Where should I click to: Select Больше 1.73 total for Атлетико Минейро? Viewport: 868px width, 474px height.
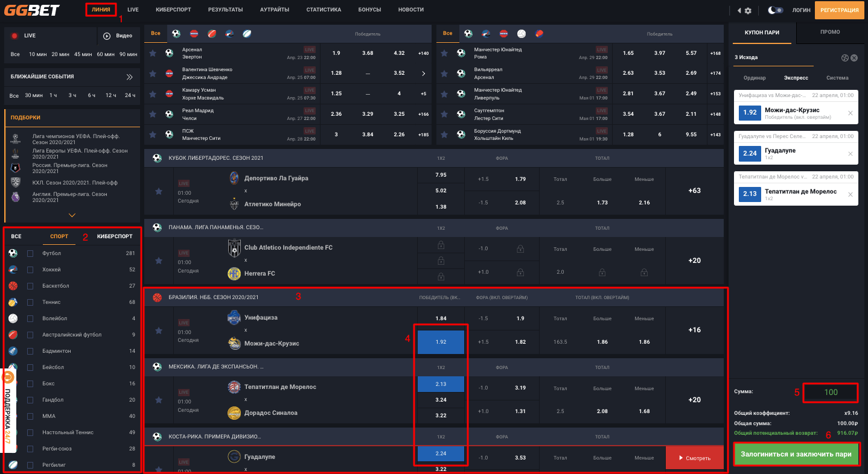pos(602,203)
